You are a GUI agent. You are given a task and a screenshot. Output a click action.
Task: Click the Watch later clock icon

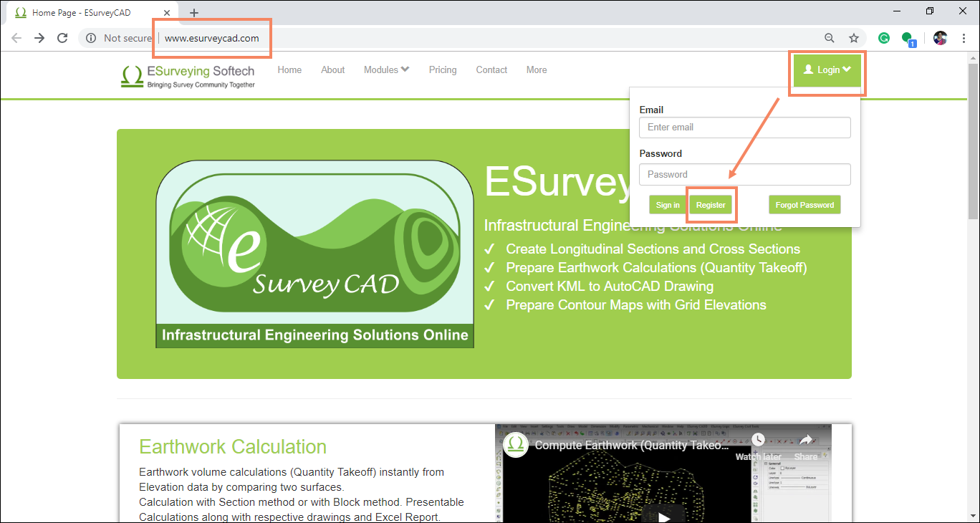click(758, 440)
